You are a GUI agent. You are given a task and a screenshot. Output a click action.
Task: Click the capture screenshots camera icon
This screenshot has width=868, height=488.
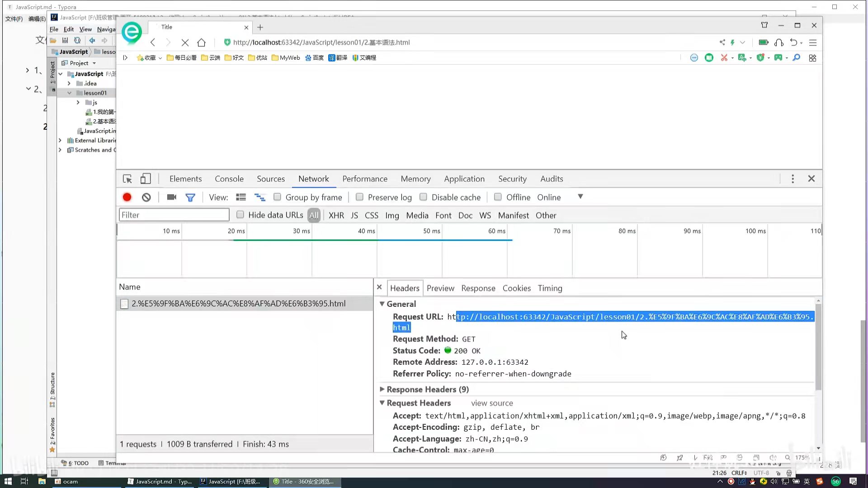[x=171, y=197]
